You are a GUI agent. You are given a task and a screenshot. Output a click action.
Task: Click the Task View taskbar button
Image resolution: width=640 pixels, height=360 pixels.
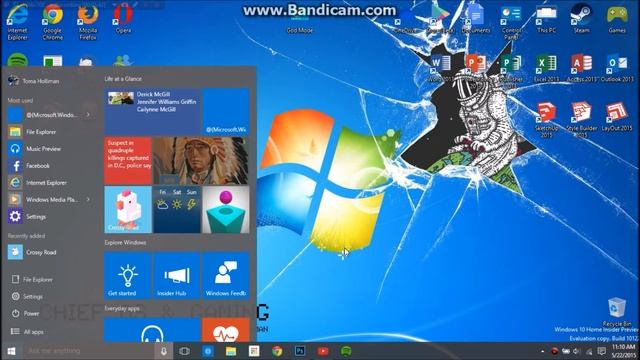(x=184, y=351)
